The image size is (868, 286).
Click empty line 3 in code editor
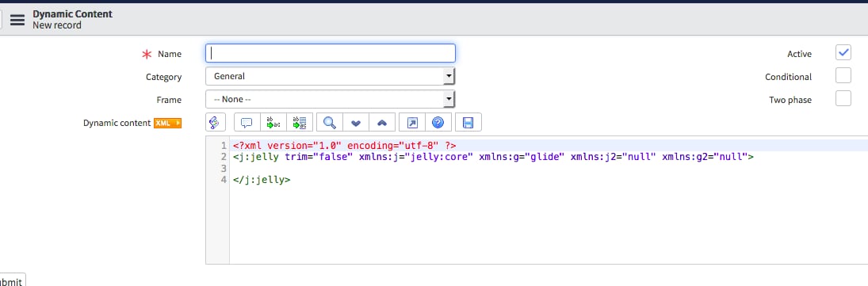(x=548, y=168)
